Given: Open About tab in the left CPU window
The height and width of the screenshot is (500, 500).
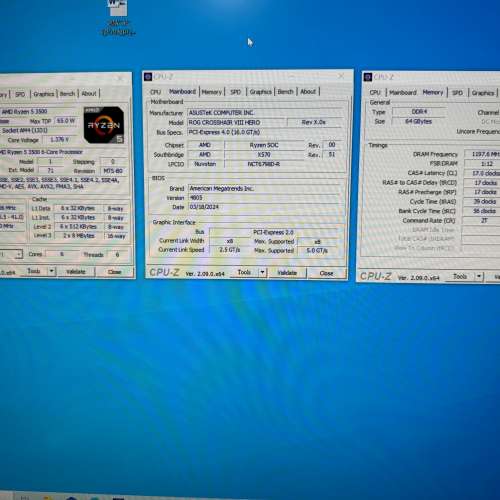Looking at the screenshot, I should (x=89, y=94).
